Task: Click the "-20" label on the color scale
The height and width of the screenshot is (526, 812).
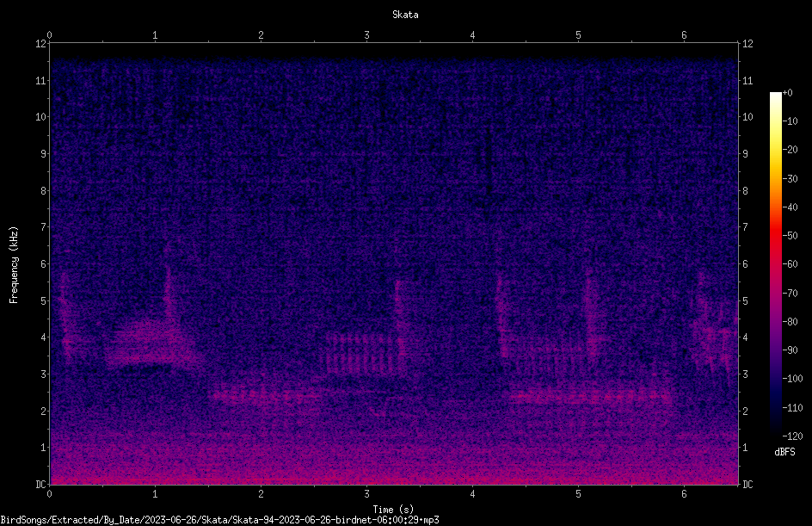Action: (x=790, y=150)
